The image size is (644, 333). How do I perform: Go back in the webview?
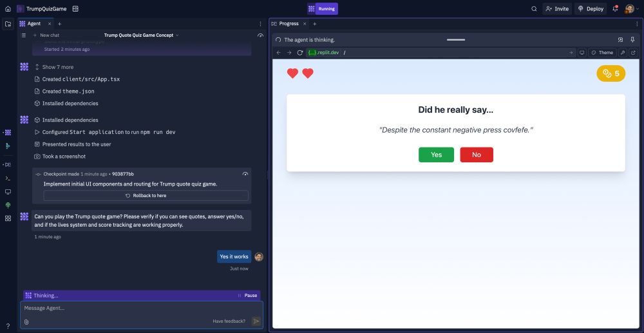point(278,53)
